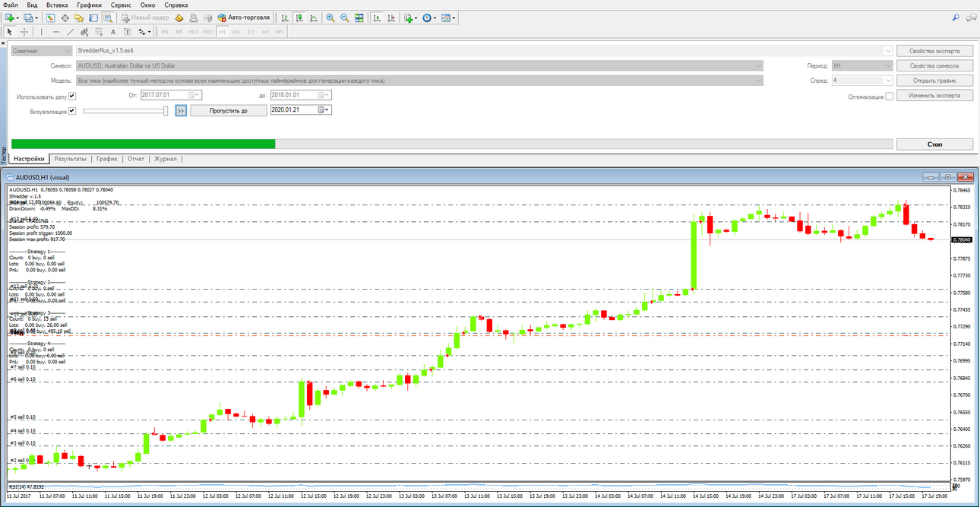Image resolution: width=980 pixels, height=507 pixels.
Task: Toggle the Авто-торговля button
Action: (x=243, y=17)
